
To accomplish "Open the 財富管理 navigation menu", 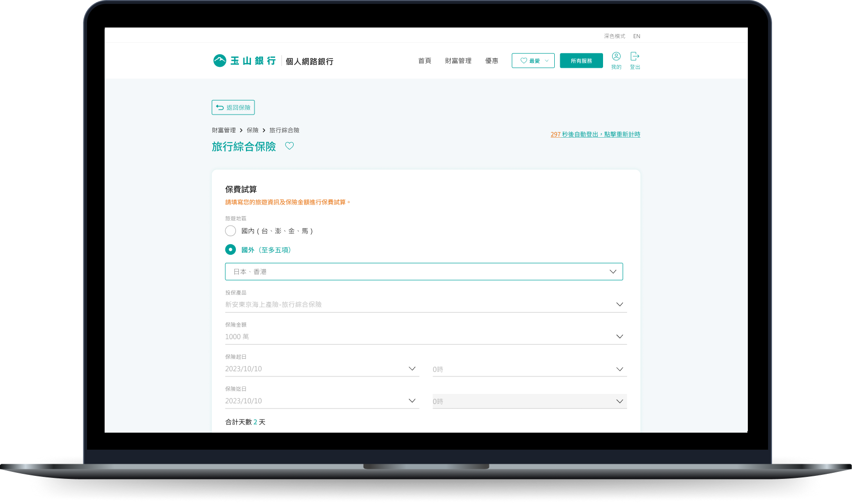I will coord(458,61).
